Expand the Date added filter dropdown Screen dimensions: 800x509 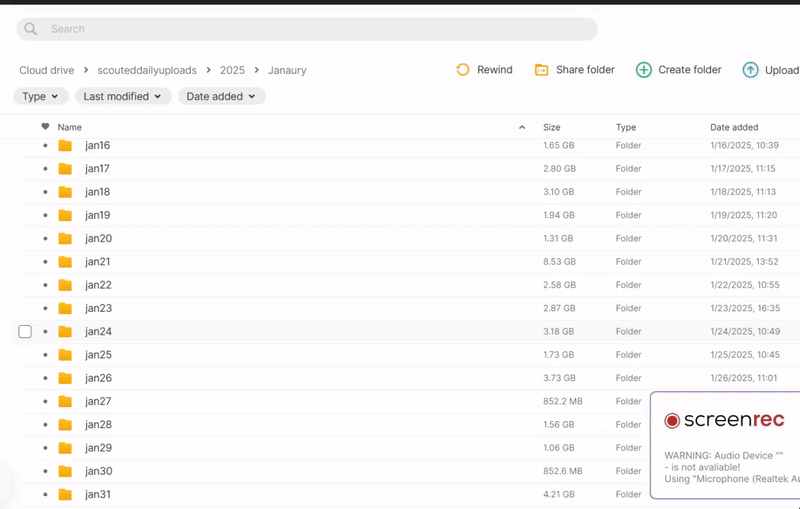pos(221,97)
